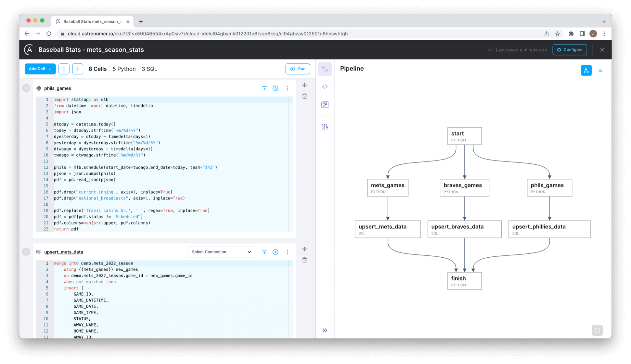
Task: Click fullscreen icon in pipeline panel
Action: [x=597, y=330]
